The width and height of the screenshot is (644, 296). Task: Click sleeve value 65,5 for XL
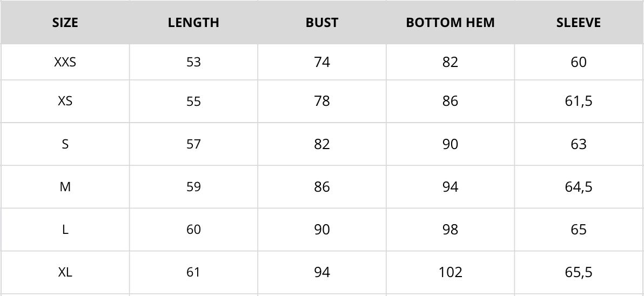click(x=579, y=272)
